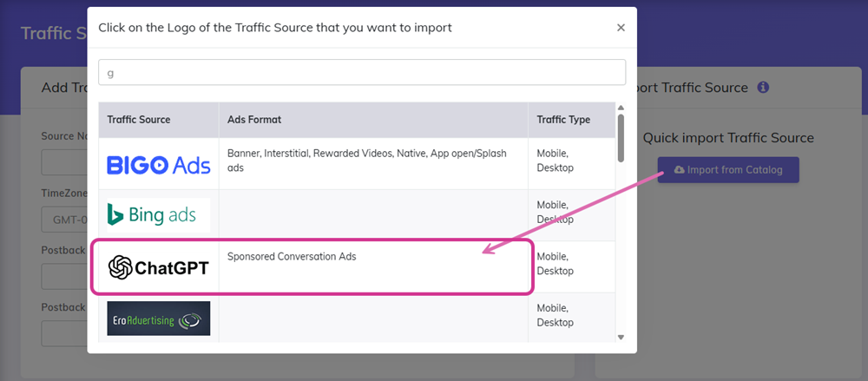
Task: Click the scrollbar down arrow in catalog list
Action: [x=621, y=337]
